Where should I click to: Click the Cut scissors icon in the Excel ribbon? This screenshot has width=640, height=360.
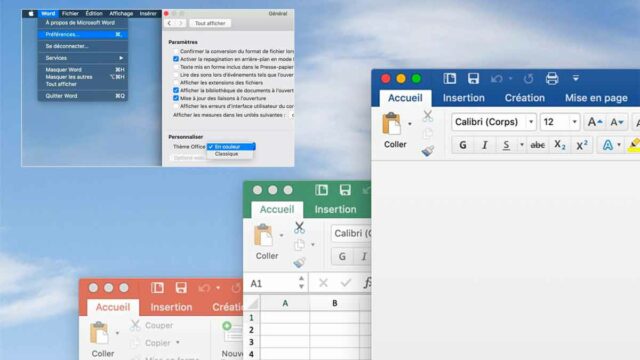point(299,227)
